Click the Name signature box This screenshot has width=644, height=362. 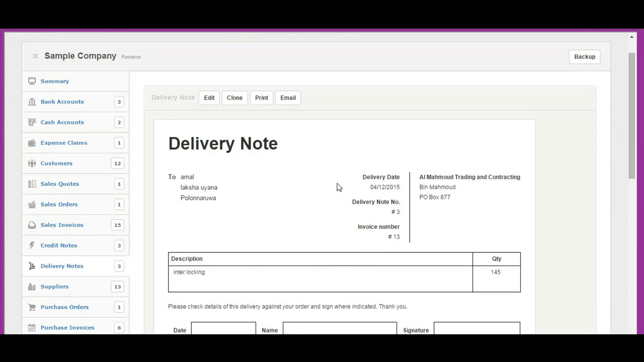(x=340, y=328)
